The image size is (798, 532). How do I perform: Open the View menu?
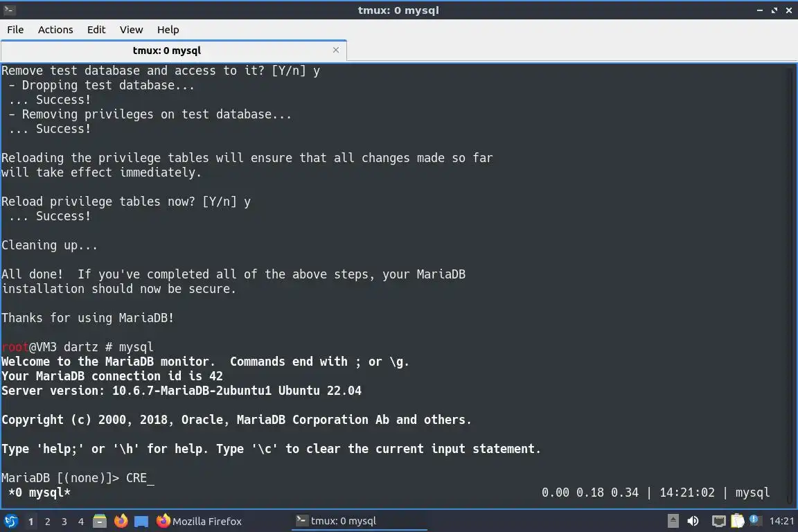[x=132, y=30]
